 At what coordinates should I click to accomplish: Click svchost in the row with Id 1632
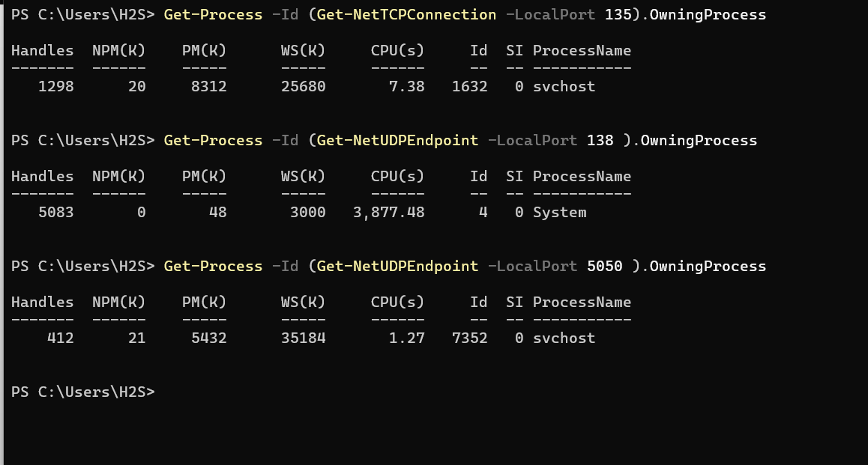[x=564, y=87]
